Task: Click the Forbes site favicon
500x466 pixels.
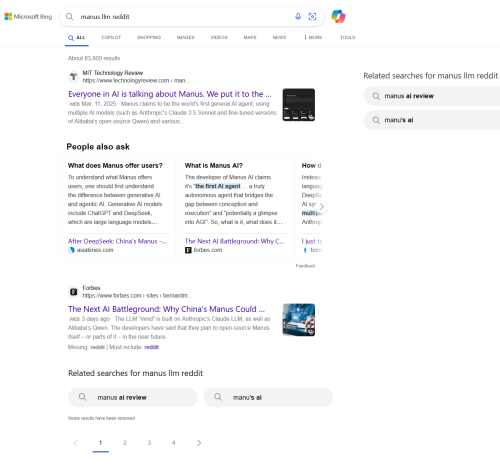Action: click(x=73, y=292)
